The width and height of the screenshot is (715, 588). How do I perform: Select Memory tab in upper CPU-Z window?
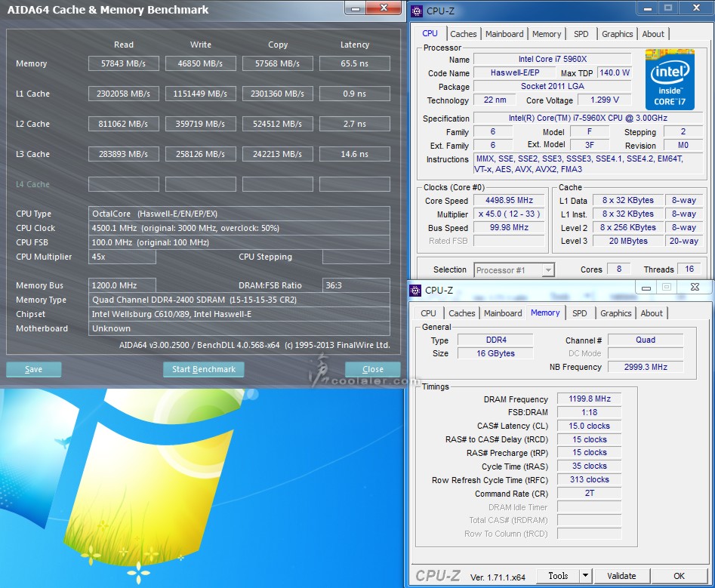547,34
